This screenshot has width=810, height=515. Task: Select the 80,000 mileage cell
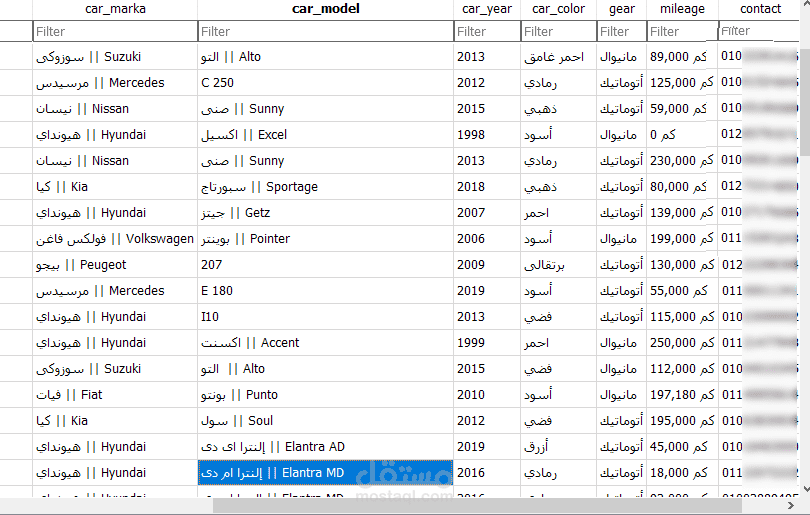682,187
